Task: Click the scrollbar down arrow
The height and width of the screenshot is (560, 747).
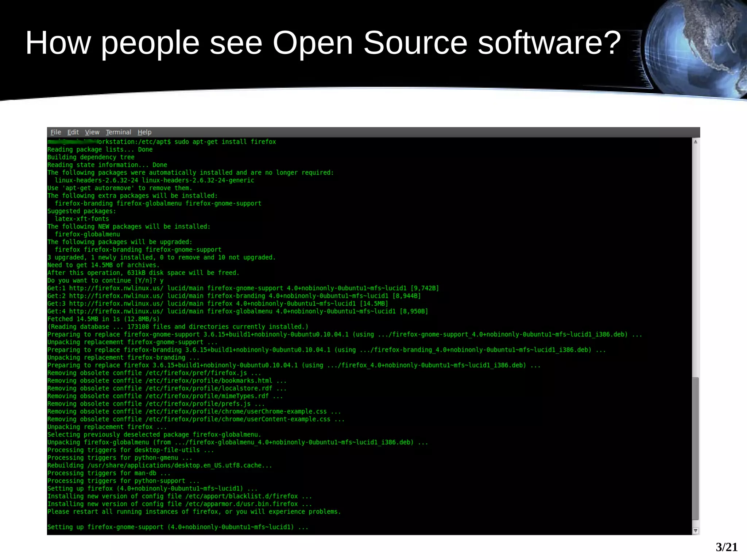Action: pos(696,531)
